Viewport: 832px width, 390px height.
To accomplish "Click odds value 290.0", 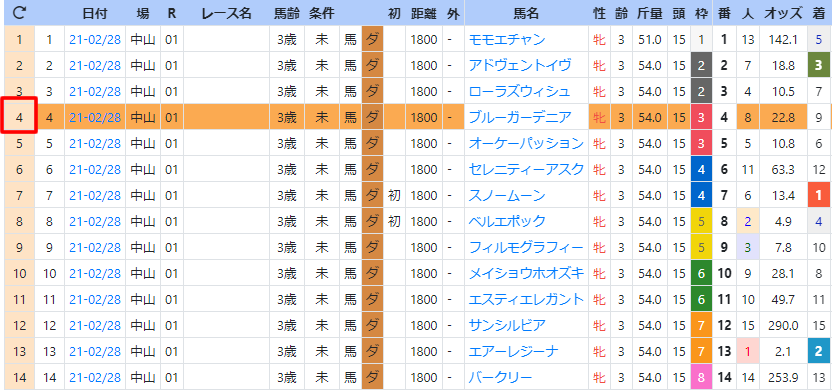I will tap(784, 325).
